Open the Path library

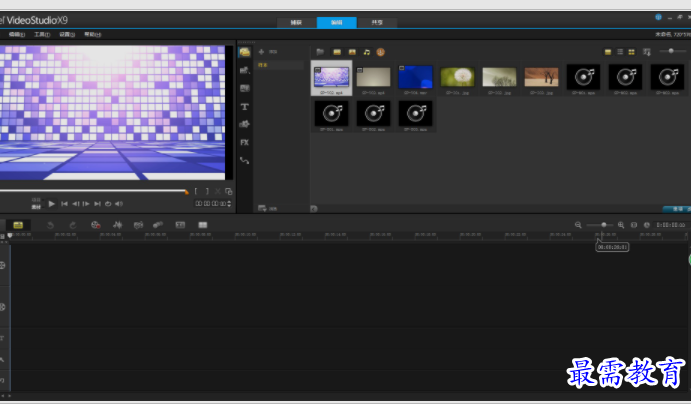pos(245,160)
